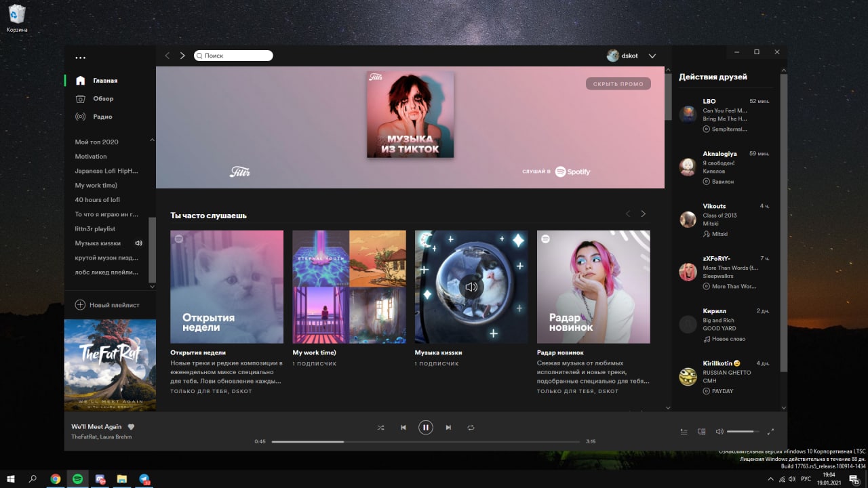Expand the dskot account dropdown arrow
Screen dimensions: 868x488
(x=652, y=56)
